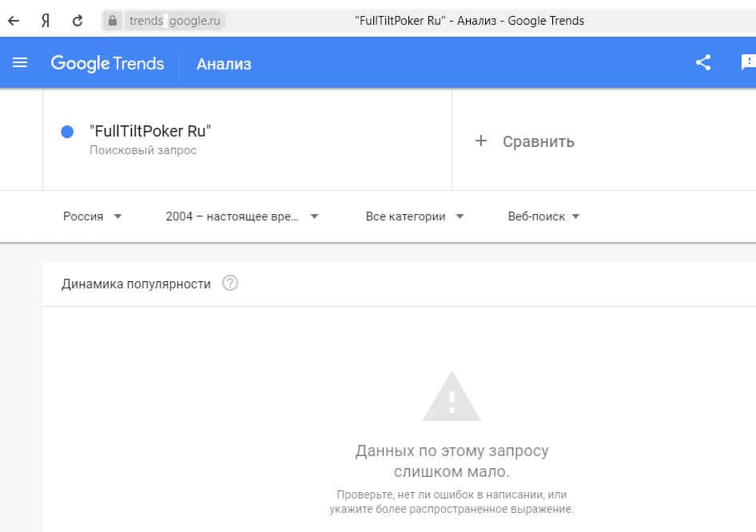Click the Google Trends logo
Viewport: 756px width, 532px height.
107,63
